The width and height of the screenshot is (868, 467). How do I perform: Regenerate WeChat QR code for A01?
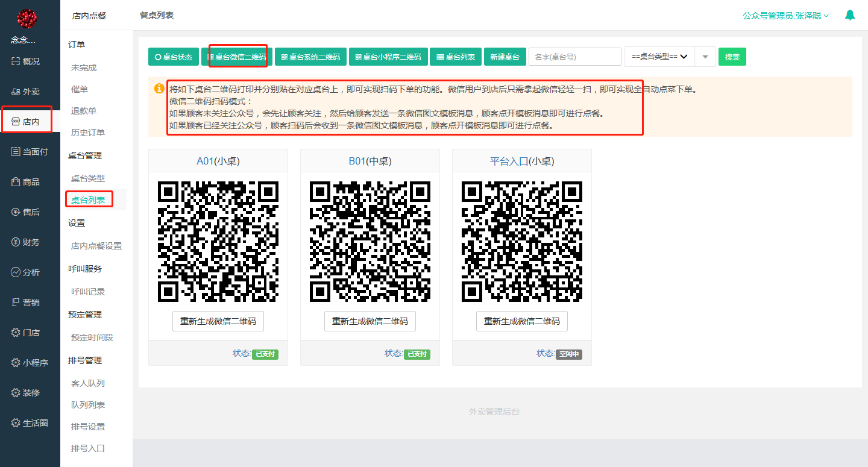tap(218, 321)
